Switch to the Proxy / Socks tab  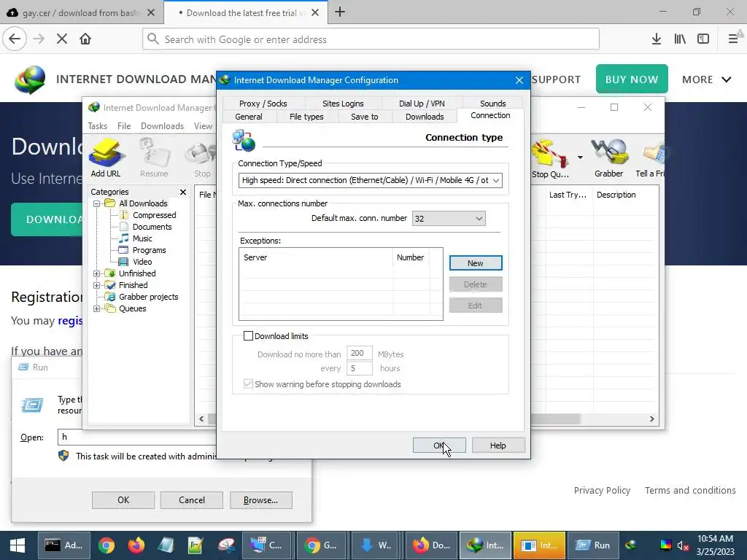[x=263, y=104]
